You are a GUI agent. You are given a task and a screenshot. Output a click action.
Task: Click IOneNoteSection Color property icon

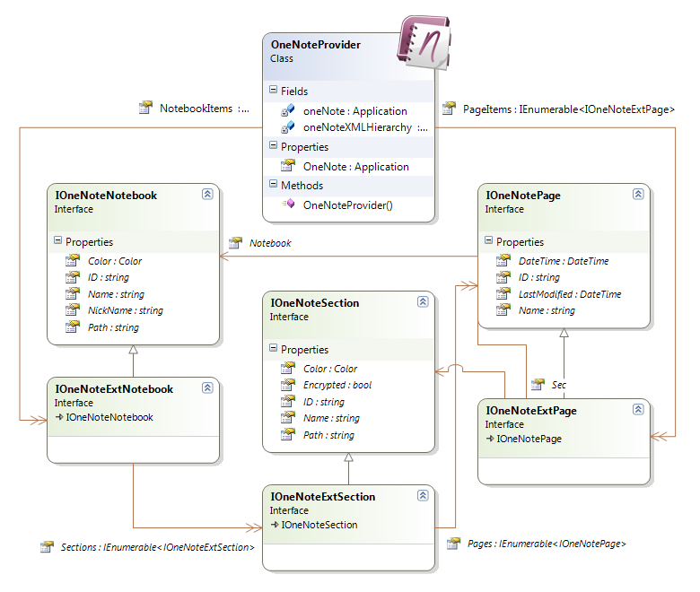click(x=287, y=368)
